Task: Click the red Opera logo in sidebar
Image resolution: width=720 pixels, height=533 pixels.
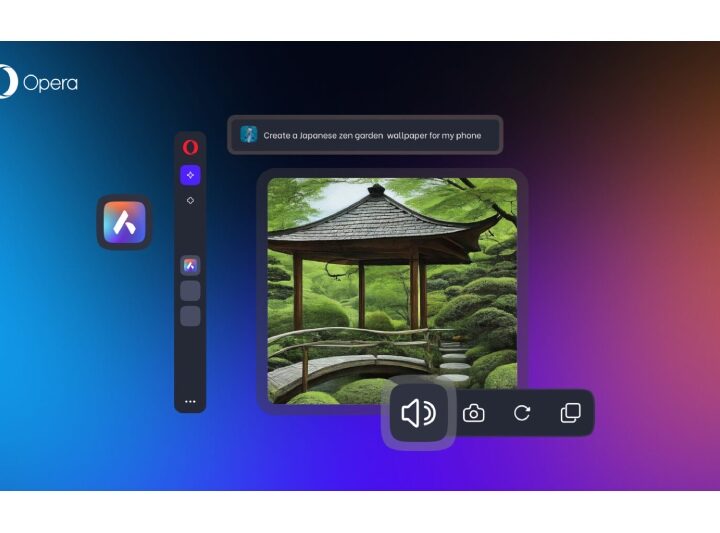Action: [190, 147]
